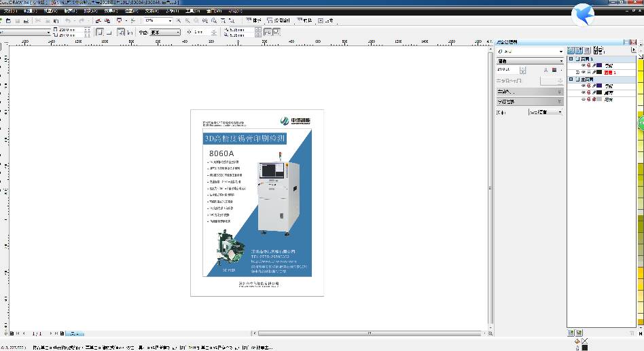Click the Undo arrow icon

(68, 20)
